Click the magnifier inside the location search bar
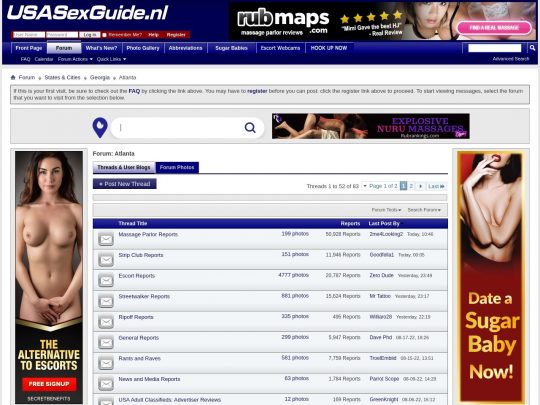The image size is (540, 405). [250, 128]
